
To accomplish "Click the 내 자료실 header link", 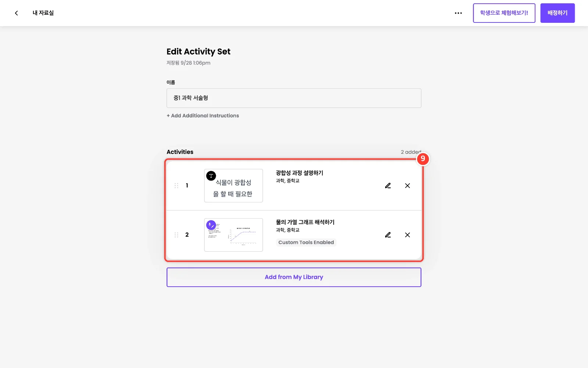I will tap(43, 13).
